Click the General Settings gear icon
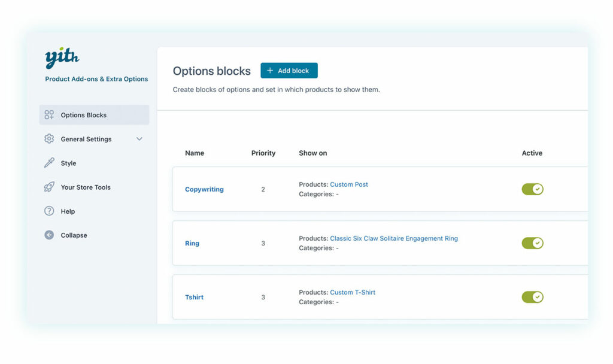Screen dimensions: 613x364 click(x=49, y=139)
